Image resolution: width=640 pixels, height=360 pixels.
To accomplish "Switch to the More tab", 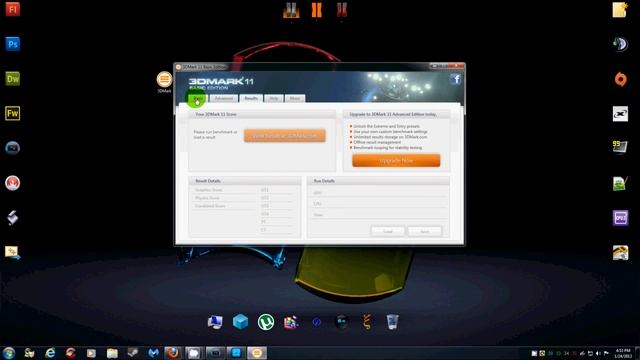I will coord(295,98).
